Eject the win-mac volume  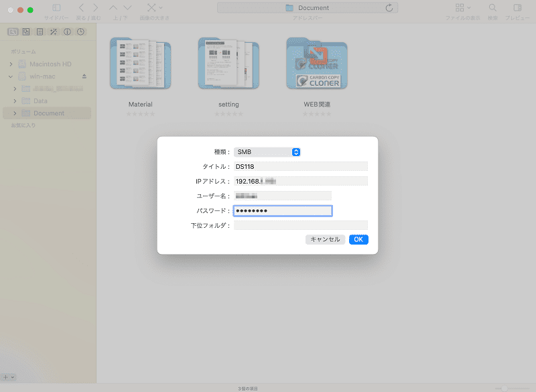[x=84, y=76]
